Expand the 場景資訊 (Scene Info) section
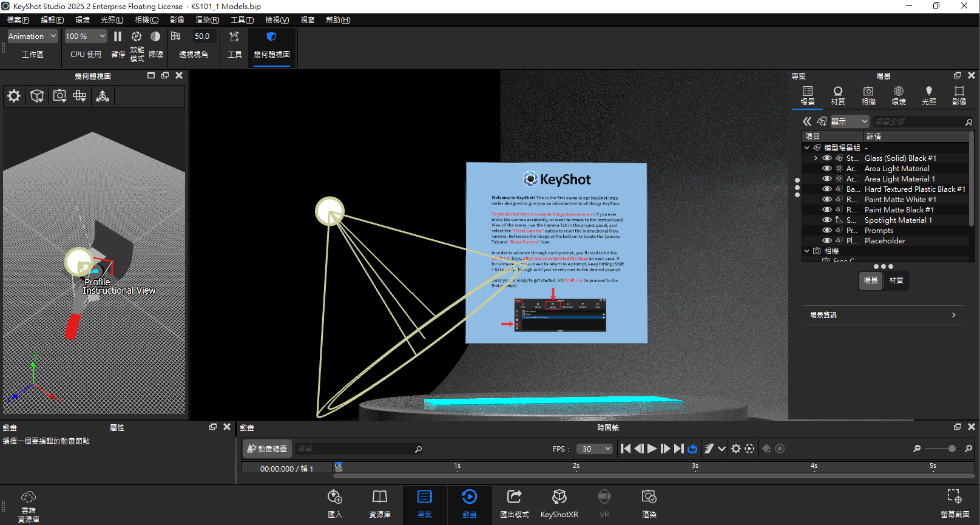The image size is (980, 525). click(x=884, y=315)
